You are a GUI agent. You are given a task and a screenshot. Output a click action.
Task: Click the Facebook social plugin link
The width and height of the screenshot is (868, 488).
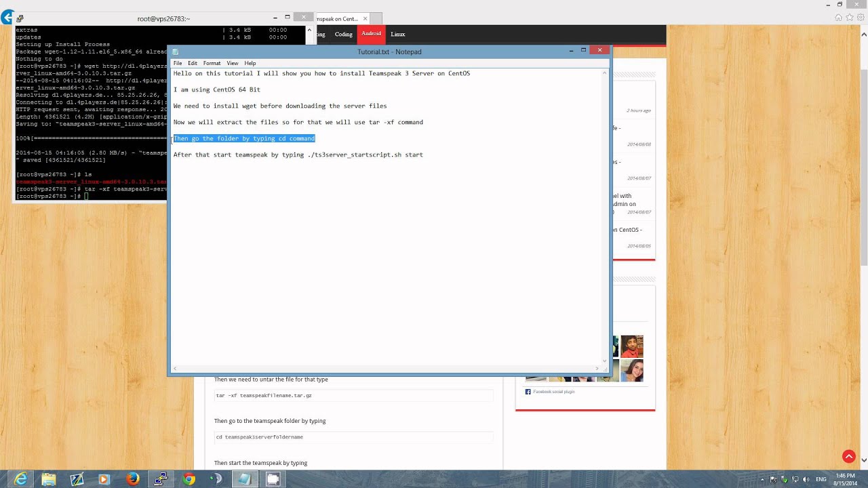tap(553, 392)
